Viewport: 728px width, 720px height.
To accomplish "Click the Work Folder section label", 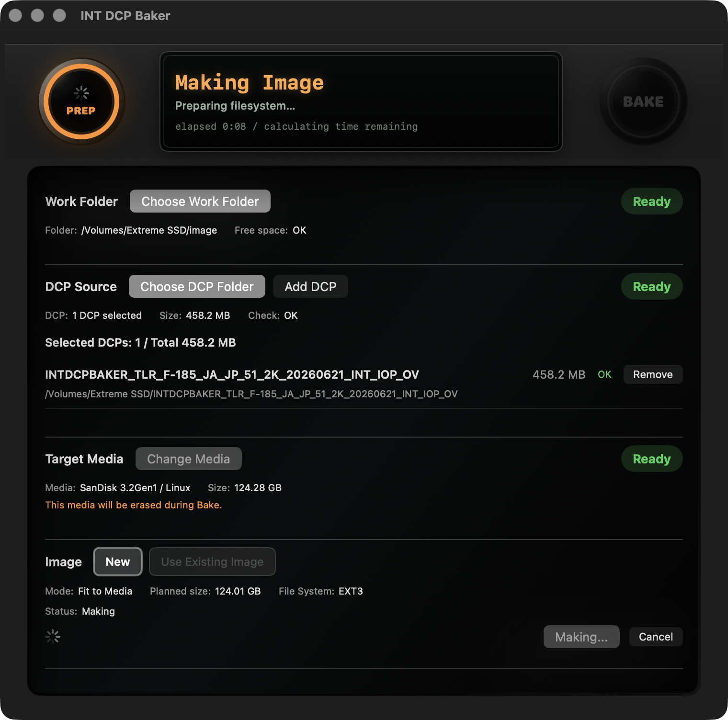I will 81,201.
